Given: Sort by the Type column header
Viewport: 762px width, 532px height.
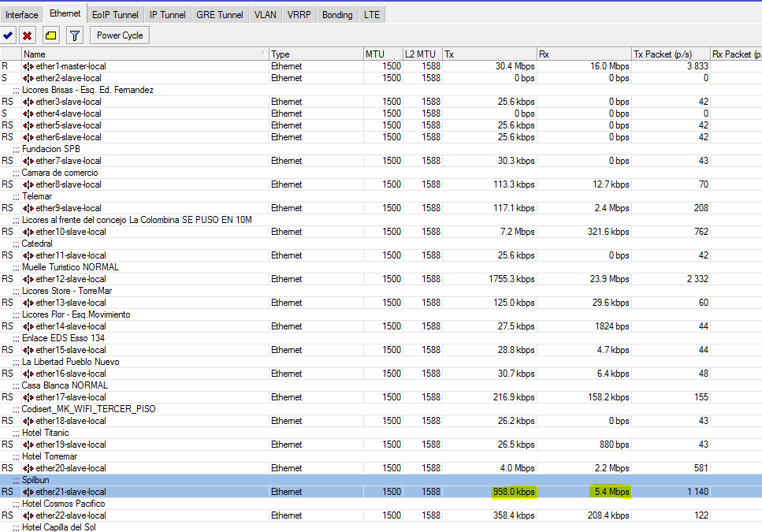Looking at the screenshot, I should (x=316, y=54).
